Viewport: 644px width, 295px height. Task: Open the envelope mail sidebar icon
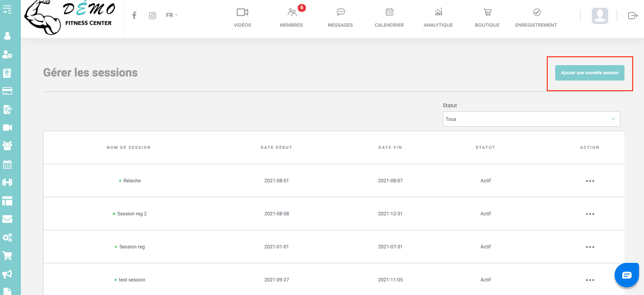coord(7,219)
